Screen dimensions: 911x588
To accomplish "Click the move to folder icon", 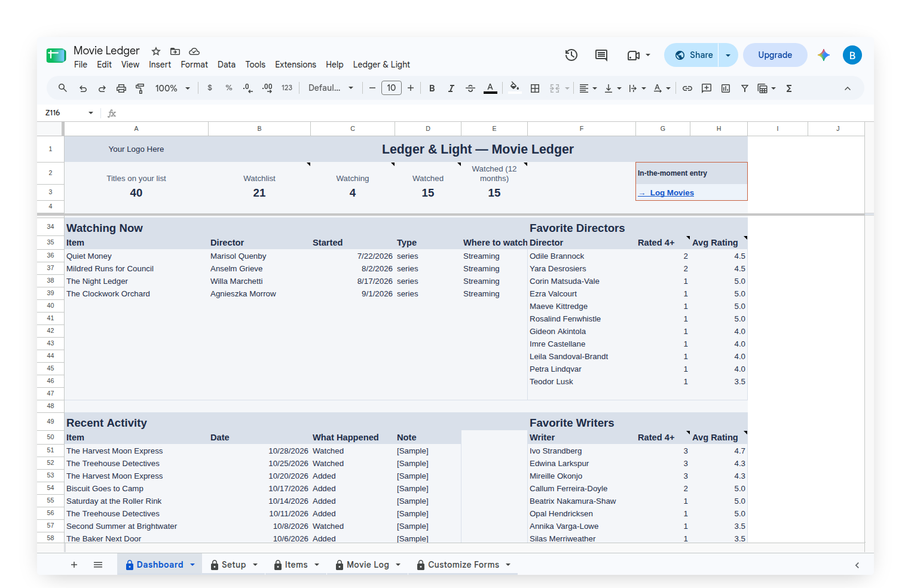I will (x=175, y=51).
